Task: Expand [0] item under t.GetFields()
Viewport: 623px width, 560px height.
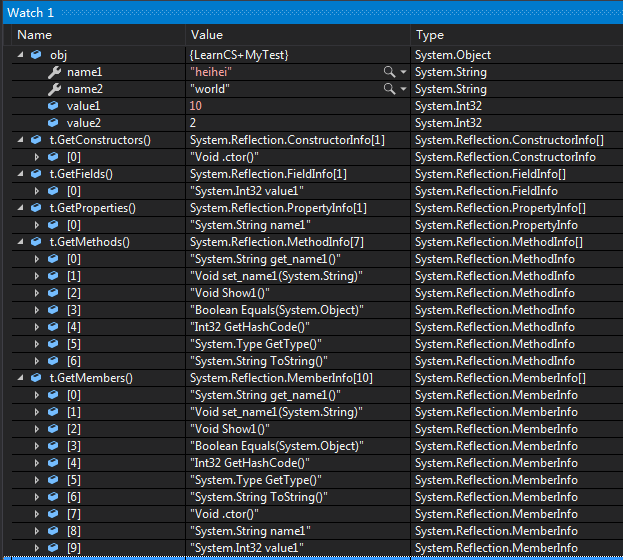Action: 37,191
